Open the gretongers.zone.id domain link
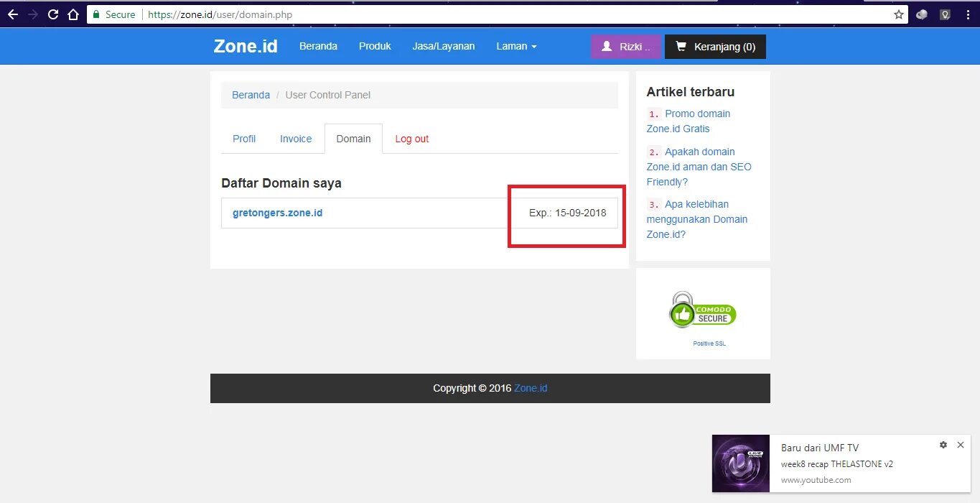This screenshot has height=503, width=980. pyautogui.click(x=277, y=213)
